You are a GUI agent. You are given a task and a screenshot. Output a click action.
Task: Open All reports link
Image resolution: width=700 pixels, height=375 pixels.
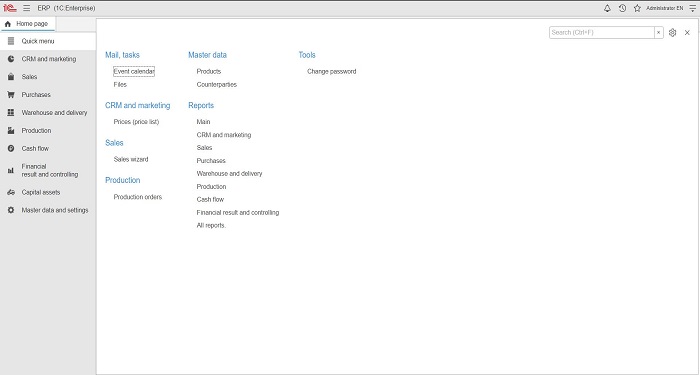(211, 225)
